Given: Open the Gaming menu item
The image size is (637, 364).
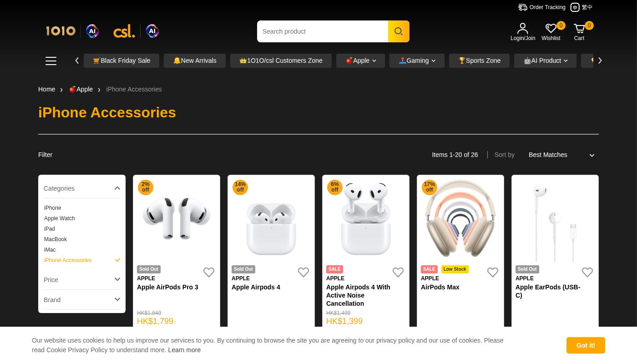Looking at the screenshot, I should pos(417,61).
